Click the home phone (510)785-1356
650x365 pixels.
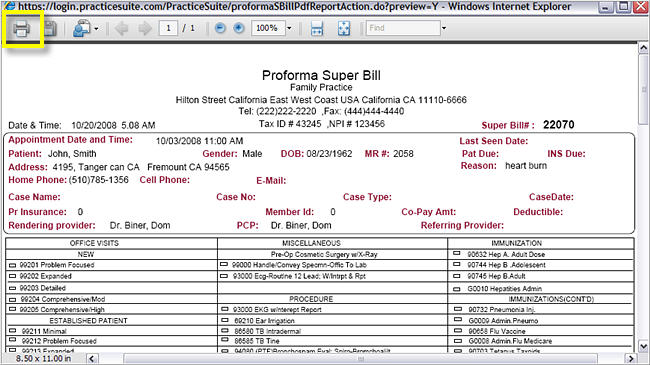coord(99,180)
